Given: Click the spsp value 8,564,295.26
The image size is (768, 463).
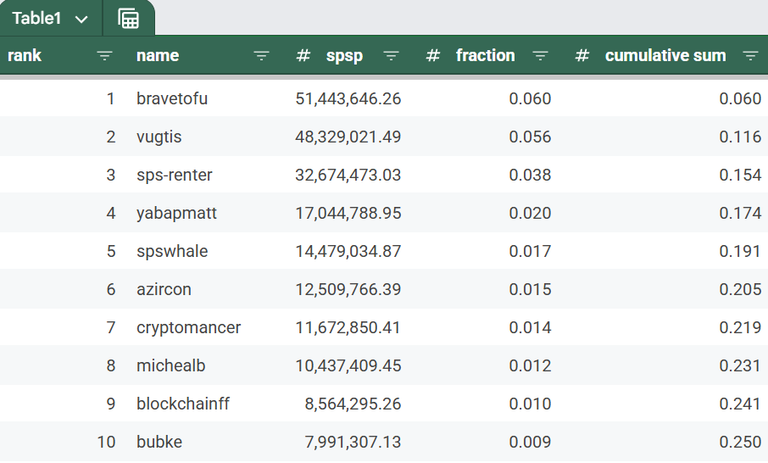Looking at the screenshot, I should coord(353,404).
